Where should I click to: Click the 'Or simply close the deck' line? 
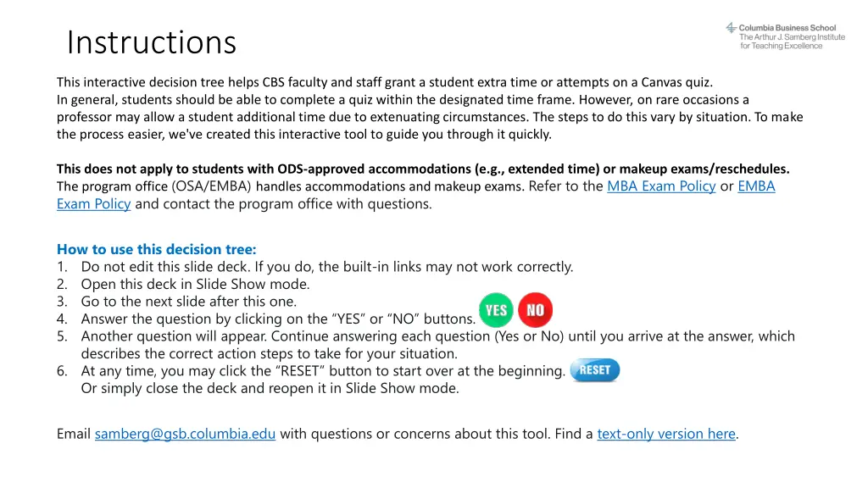point(270,389)
